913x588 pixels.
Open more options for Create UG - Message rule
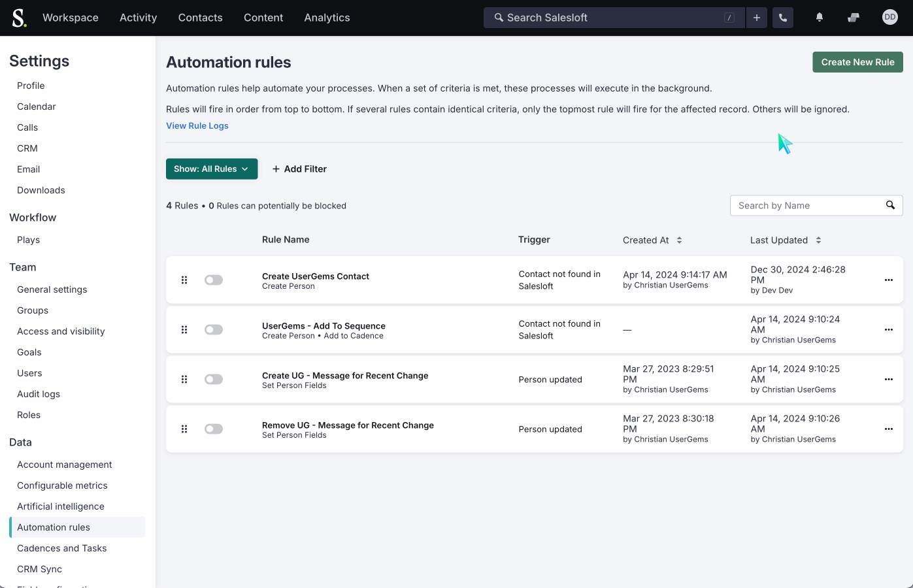pos(889,379)
